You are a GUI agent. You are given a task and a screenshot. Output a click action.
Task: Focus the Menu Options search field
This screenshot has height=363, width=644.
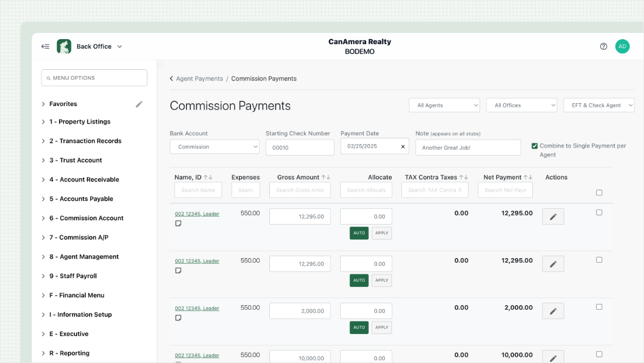point(94,78)
